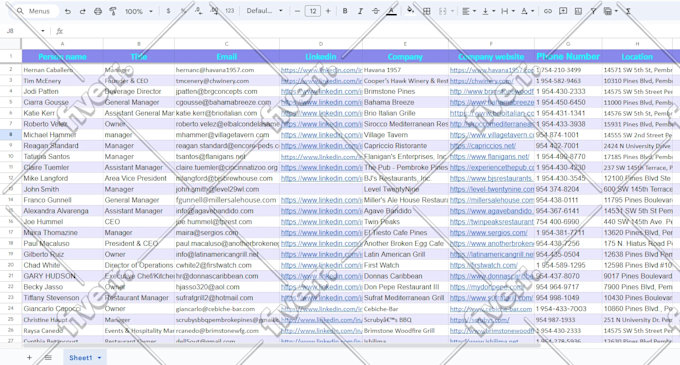Format cell as currency ($)

168,11
